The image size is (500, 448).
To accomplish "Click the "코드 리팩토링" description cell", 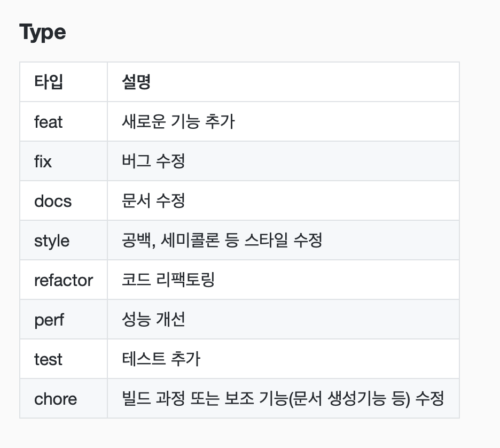I will [x=168, y=280].
